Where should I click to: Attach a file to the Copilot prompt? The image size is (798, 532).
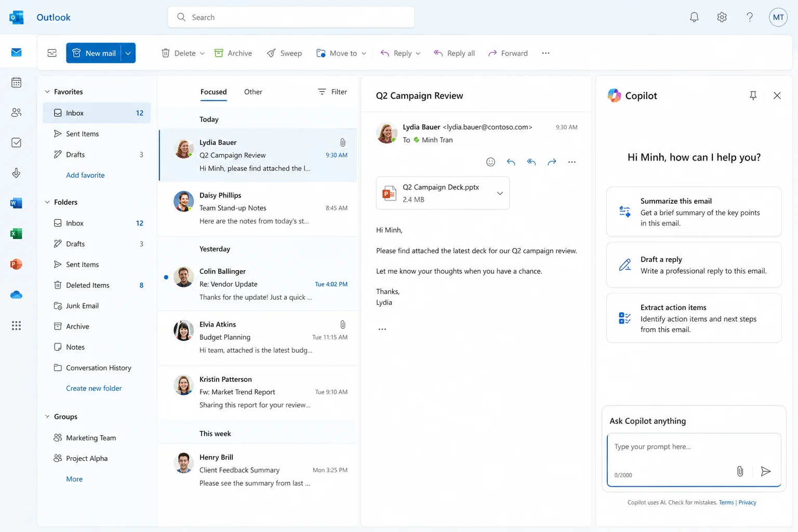click(x=740, y=471)
